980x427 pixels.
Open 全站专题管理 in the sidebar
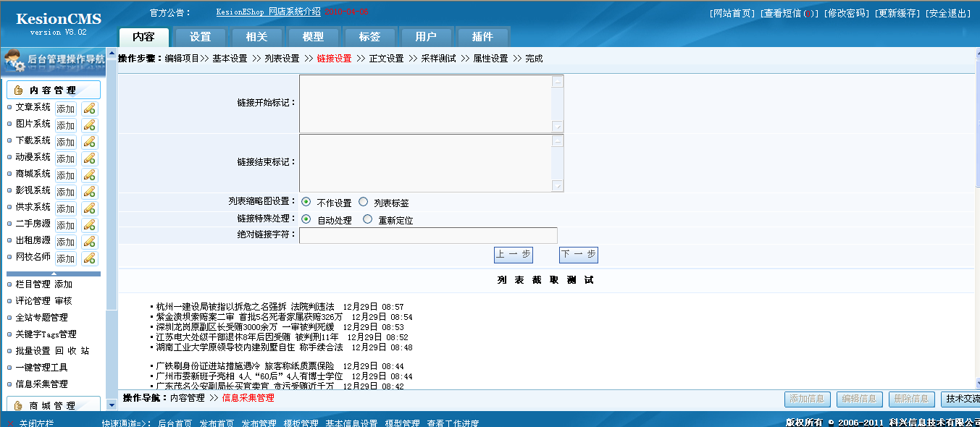tap(42, 318)
